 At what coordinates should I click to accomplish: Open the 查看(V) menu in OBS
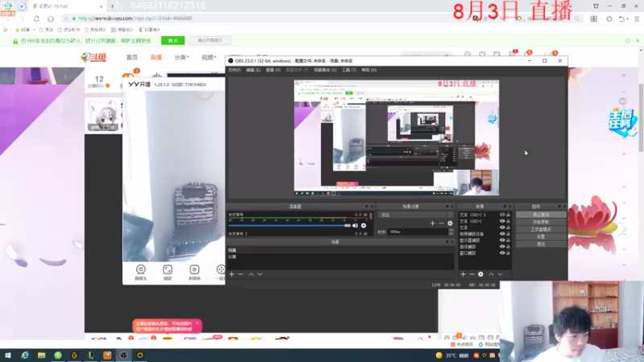click(x=273, y=70)
